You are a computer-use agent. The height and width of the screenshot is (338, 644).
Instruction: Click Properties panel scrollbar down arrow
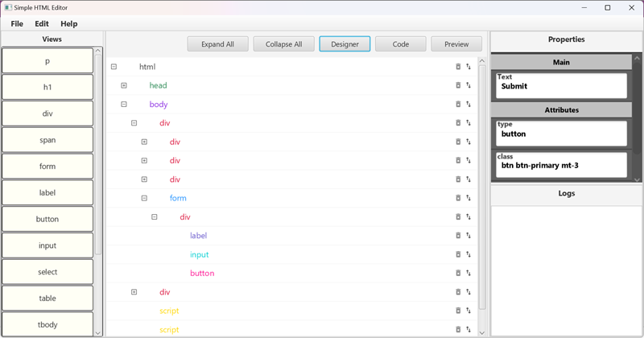[x=637, y=179]
